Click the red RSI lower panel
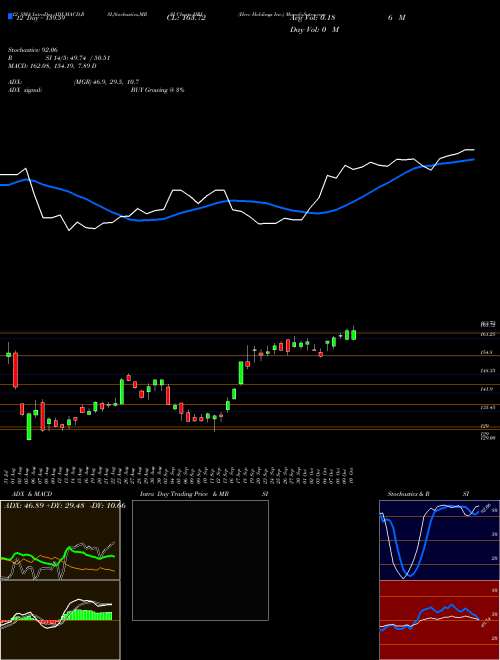This screenshot has height=660, width=500. coord(439,620)
